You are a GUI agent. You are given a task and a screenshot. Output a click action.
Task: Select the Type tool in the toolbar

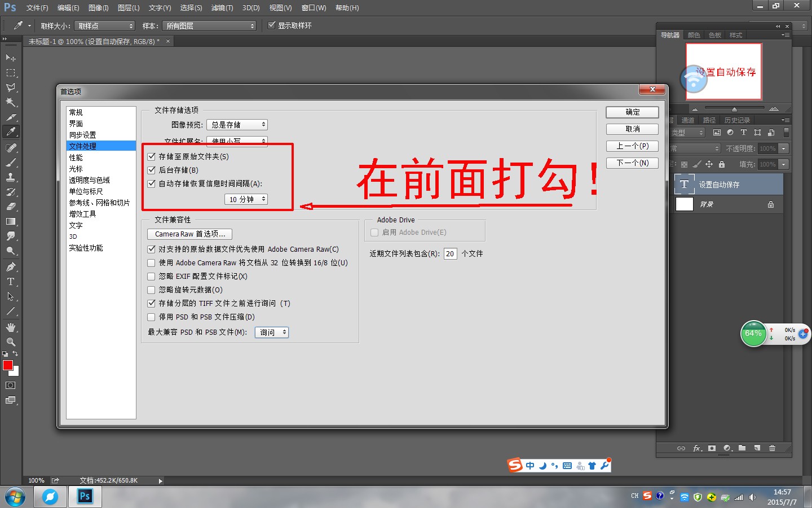[x=10, y=281]
